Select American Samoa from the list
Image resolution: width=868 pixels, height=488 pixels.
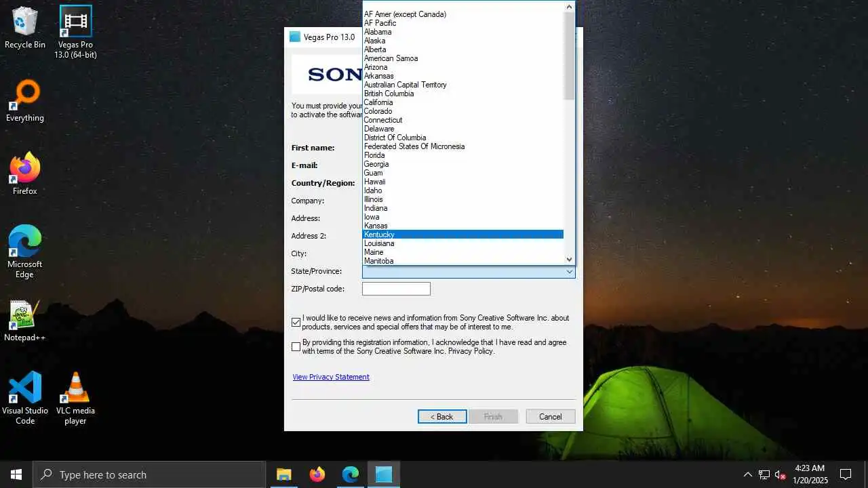click(x=463, y=58)
